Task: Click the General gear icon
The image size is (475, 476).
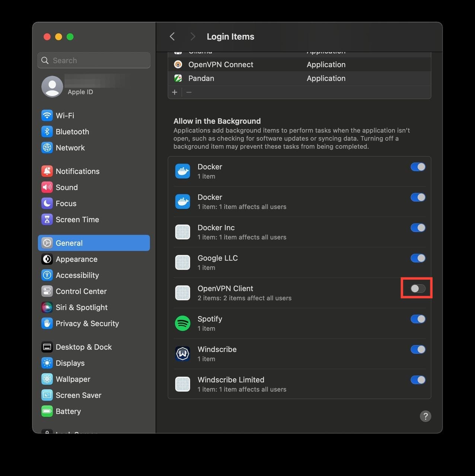Action: coord(47,243)
